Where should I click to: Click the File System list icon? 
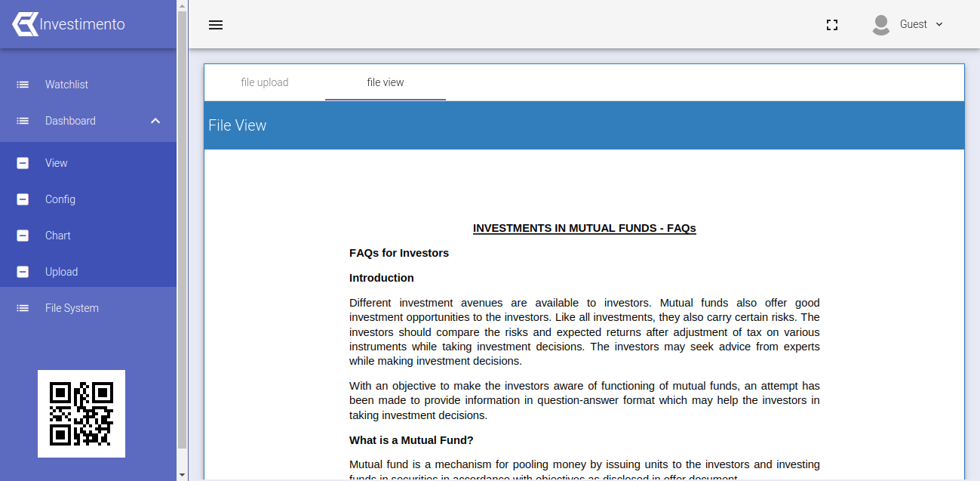(x=23, y=308)
